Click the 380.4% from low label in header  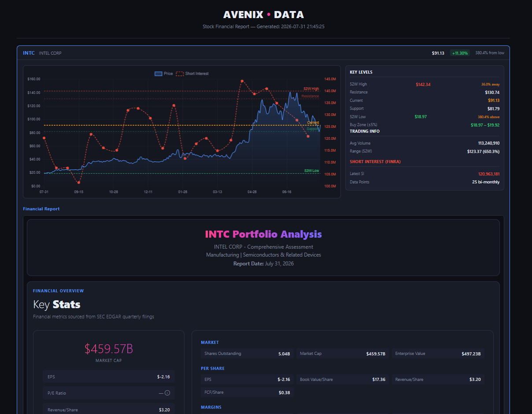(490, 53)
